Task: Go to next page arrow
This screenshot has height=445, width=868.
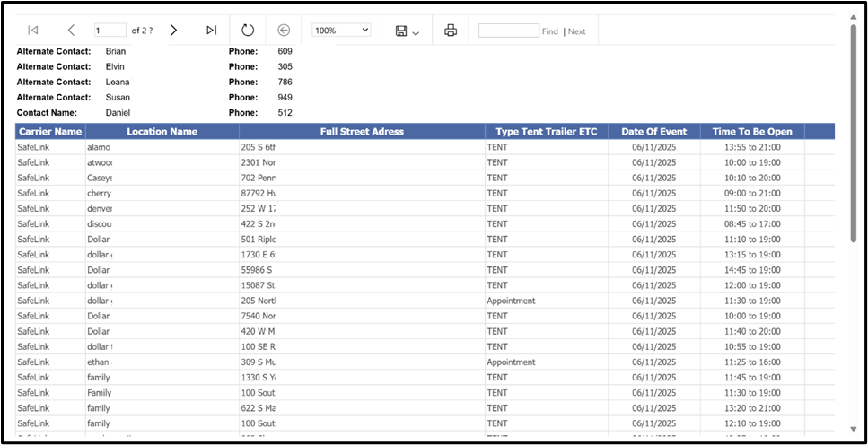Action: click(x=173, y=31)
